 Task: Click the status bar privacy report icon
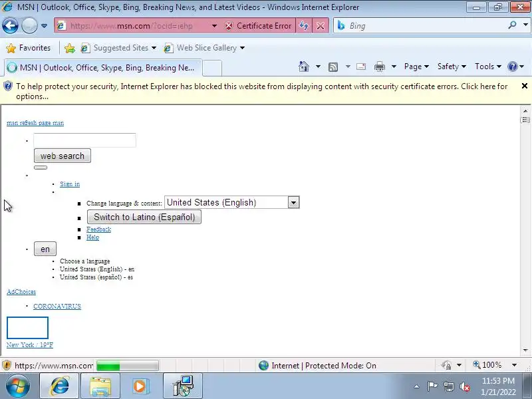(x=446, y=365)
